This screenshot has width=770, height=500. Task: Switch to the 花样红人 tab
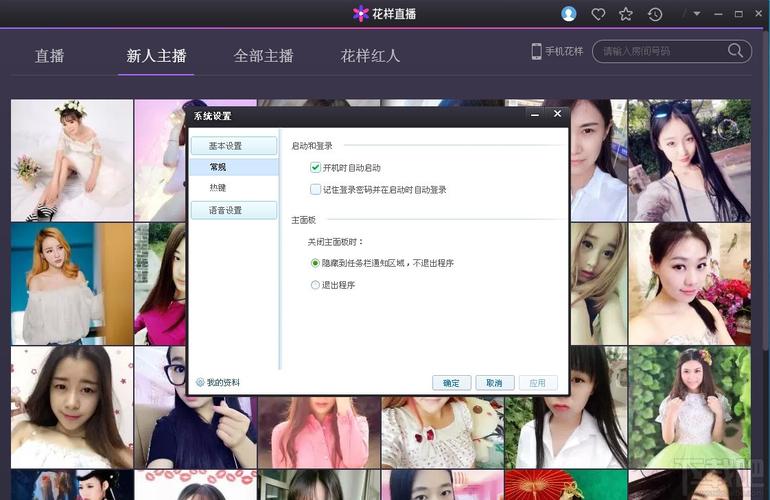pos(370,56)
